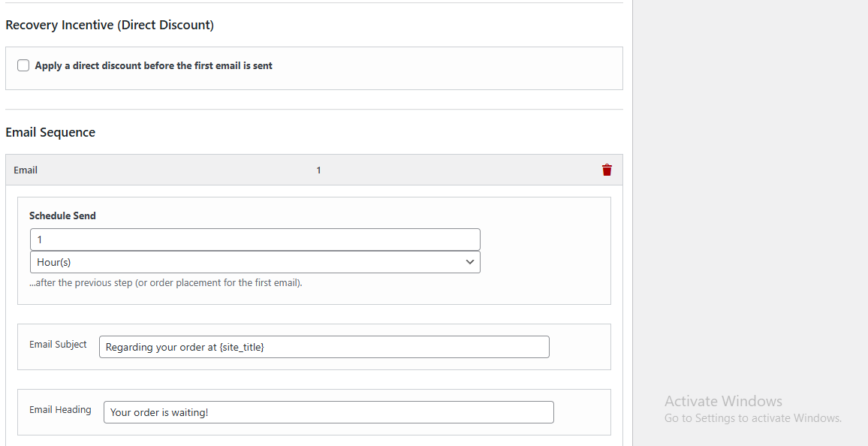Click the Schedule Send label
868x446 pixels.
[x=62, y=215]
